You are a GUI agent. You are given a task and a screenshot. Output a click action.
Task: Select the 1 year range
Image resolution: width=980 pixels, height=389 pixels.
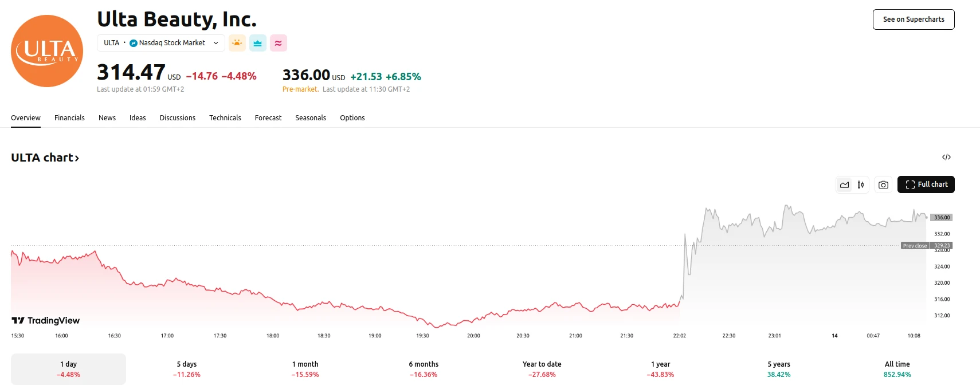[660, 369]
